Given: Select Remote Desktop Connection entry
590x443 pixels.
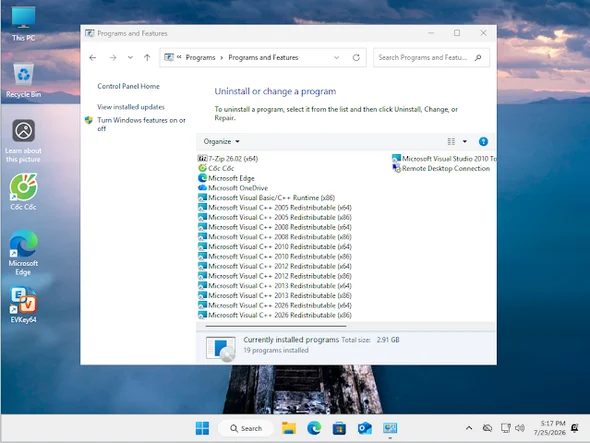Looking at the screenshot, I should click(x=441, y=168).
